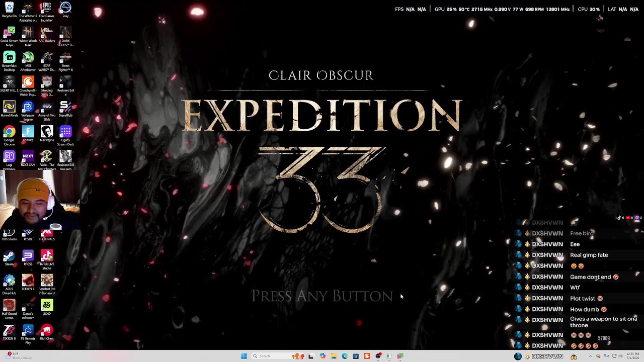Open the taskbar clock and date
This screenshot has width=644, height=362.
[632, 356]
